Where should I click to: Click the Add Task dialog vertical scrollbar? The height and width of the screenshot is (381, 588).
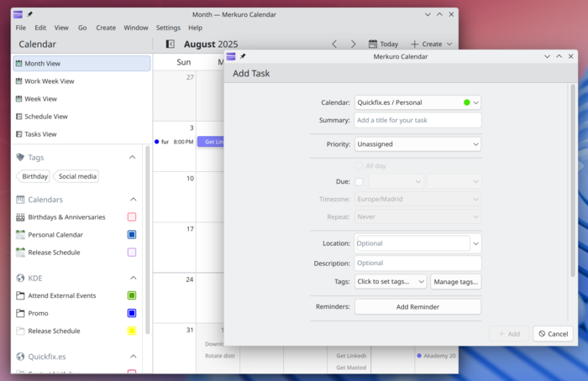point(573,180)
